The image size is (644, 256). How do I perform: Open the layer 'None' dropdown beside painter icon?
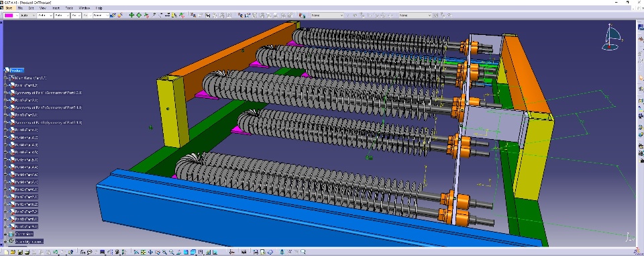point(101,15)
